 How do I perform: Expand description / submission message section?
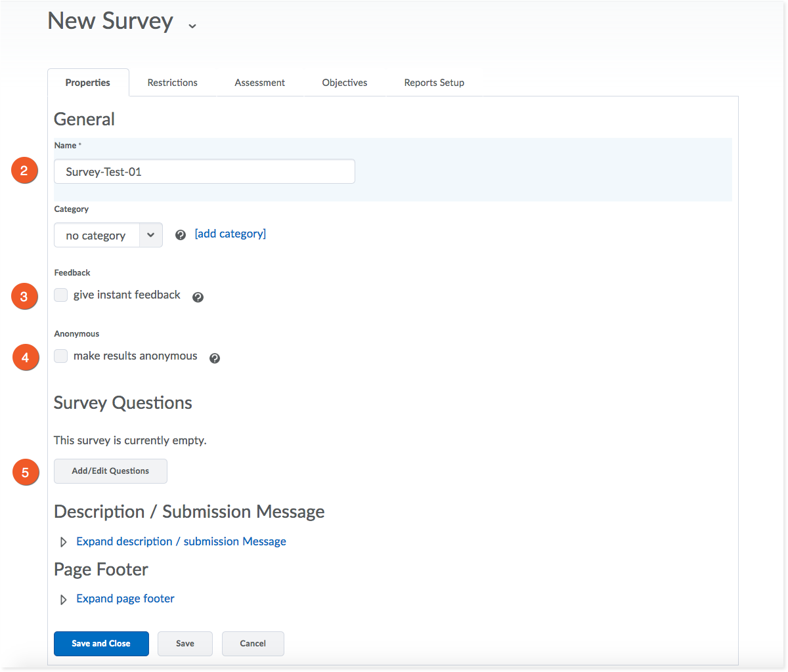pyautogui.click(x=181, y=541)
